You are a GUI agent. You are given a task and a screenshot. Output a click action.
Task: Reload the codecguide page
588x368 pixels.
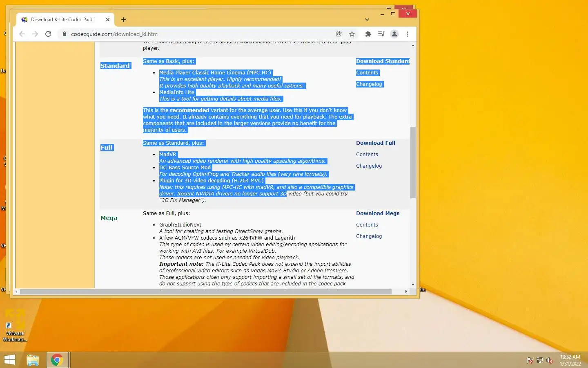48,34
